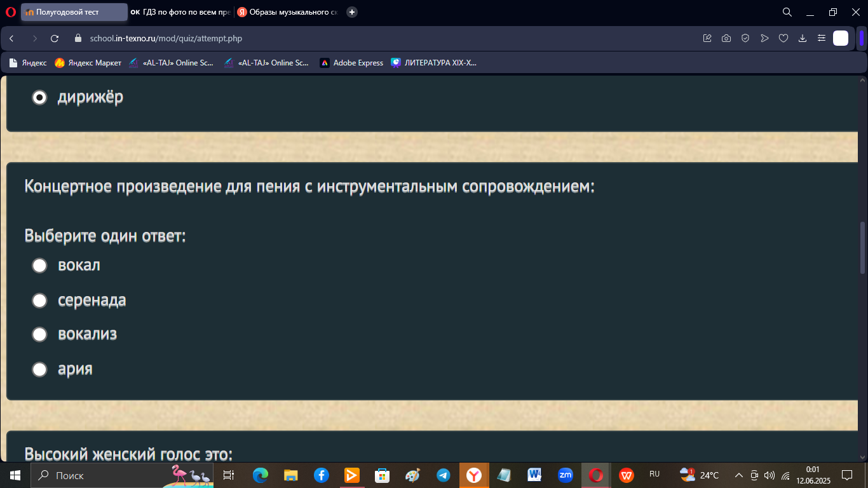Open the first «AL-TAJ» Online Sc... bookmark
The height and width of the screenshot is (488, 868).
(x=171, y=63)
